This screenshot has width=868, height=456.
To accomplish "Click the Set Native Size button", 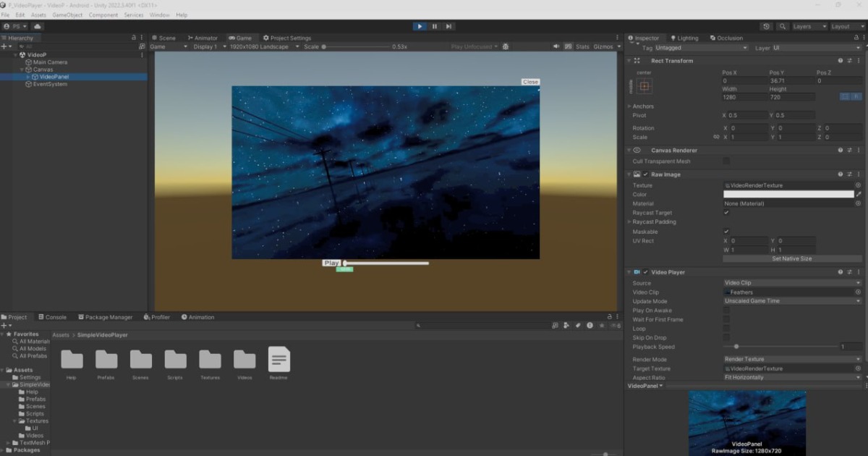I will point(792,258).
